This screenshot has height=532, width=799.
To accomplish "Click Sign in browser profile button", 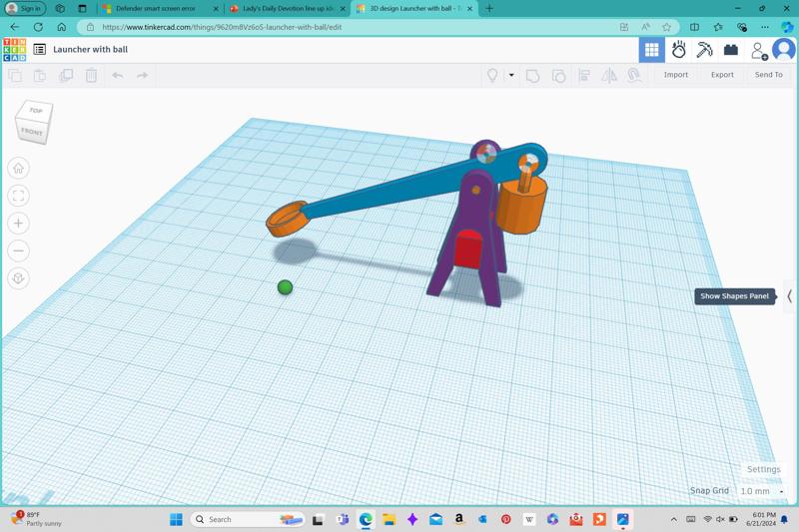I will [x=24, y=9].
